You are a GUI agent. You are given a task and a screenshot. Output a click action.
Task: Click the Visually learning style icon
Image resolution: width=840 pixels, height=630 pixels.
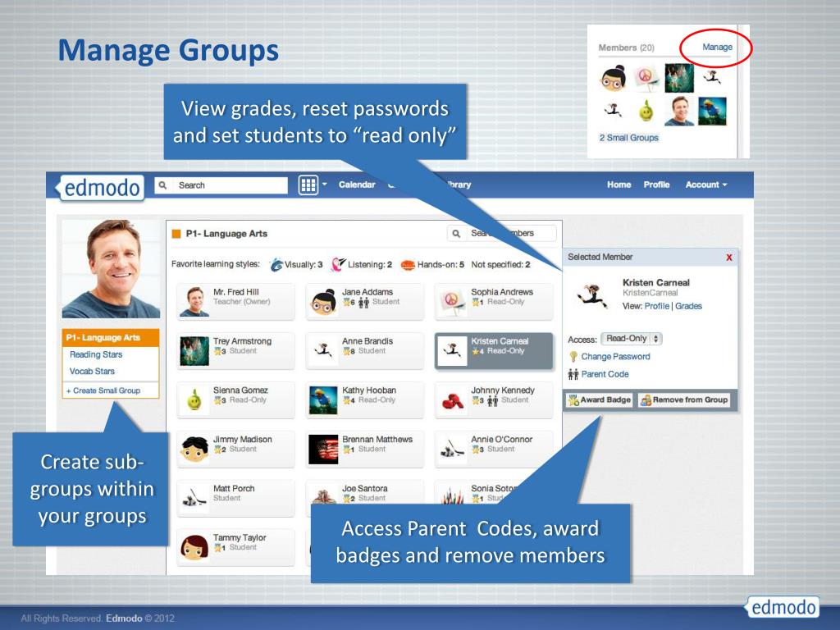(276, 264)
